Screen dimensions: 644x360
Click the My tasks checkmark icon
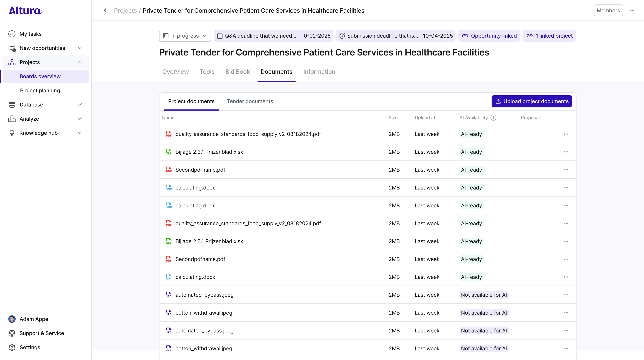12,34
